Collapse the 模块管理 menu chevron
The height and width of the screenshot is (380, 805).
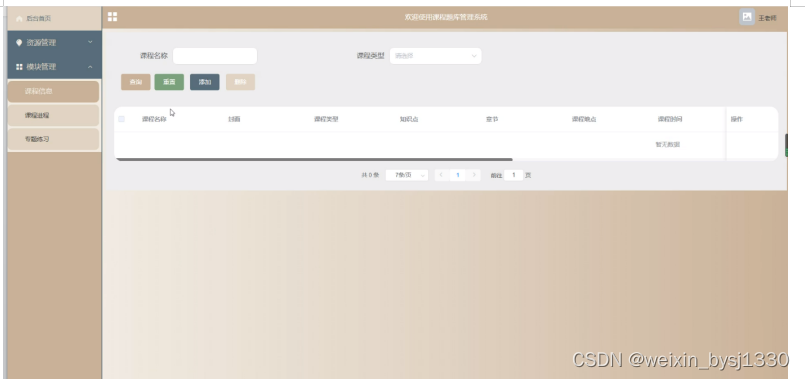90,67
